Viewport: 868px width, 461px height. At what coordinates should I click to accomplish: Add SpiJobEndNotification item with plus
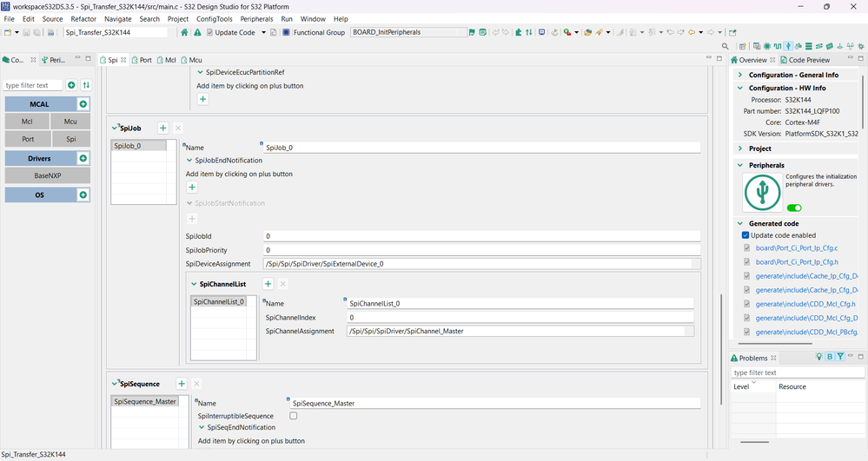[x=192, y=187]
